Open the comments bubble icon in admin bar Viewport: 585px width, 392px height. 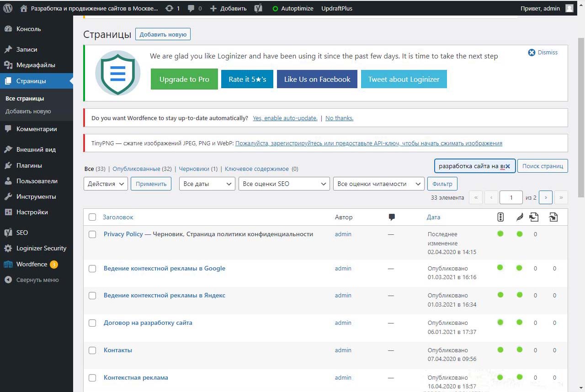(x=191, y=8)
